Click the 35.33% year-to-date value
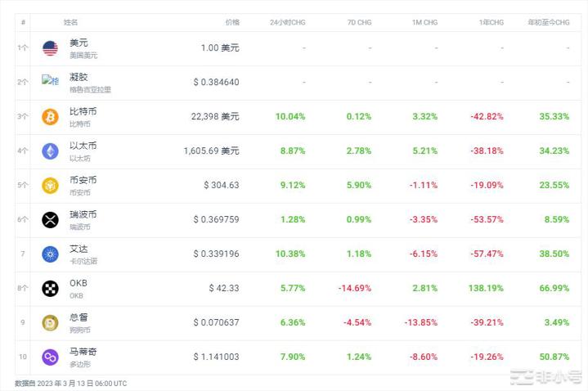Image resolution: width=588 pixels, height=391 pixels. pyautogui.click(x=554, y=117)
